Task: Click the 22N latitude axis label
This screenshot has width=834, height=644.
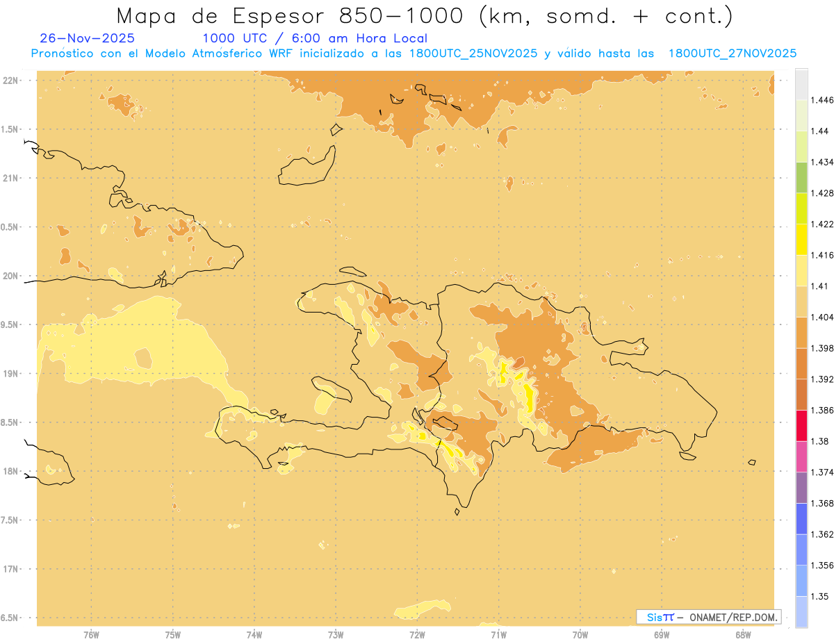Action: (12, 81)
